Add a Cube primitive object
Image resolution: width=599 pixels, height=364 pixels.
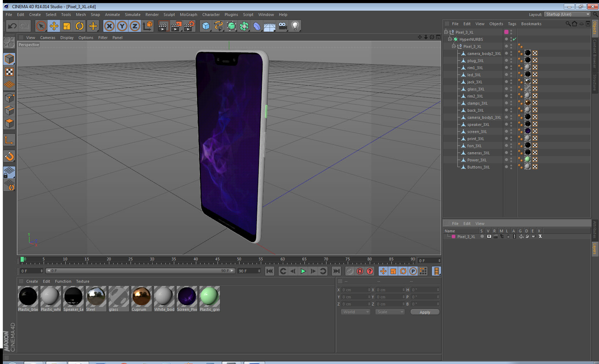coord(206,26)
